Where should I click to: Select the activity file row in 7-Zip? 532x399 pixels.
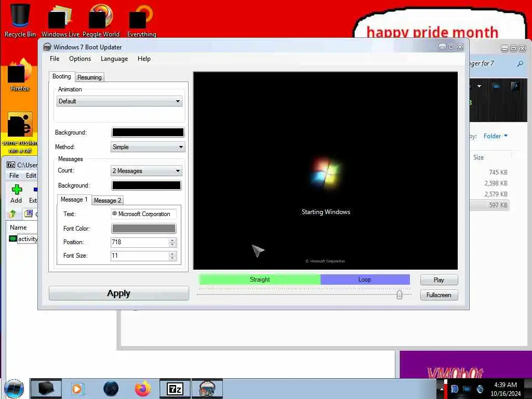(x=23, y=239)
